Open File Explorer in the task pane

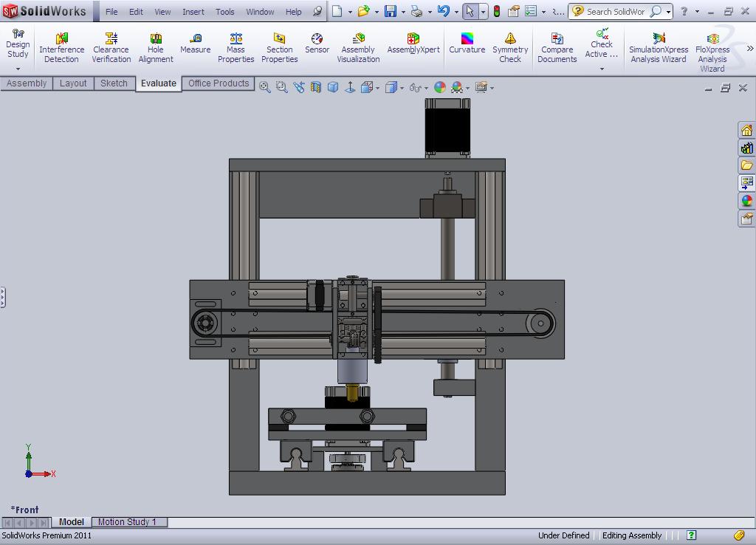(746, 165)
